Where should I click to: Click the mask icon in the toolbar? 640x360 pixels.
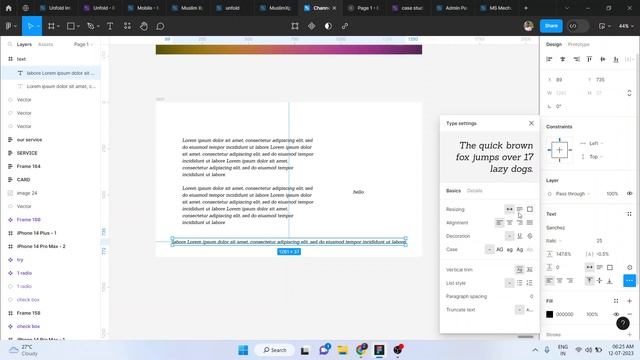click(328, 26)
